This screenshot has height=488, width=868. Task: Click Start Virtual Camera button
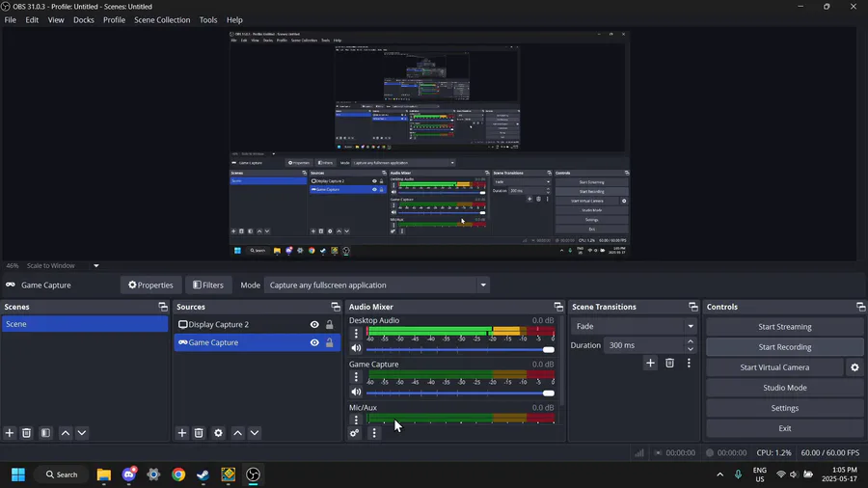774,367
